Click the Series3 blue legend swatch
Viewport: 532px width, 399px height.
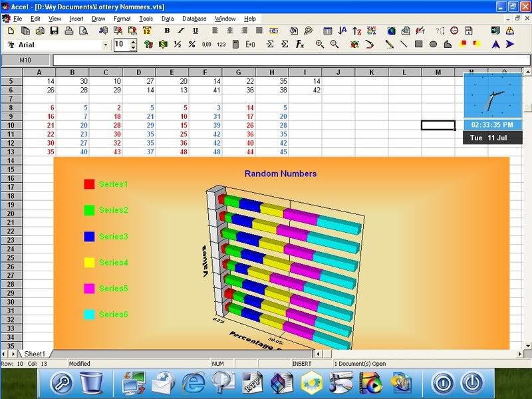(x=89, y=237)
